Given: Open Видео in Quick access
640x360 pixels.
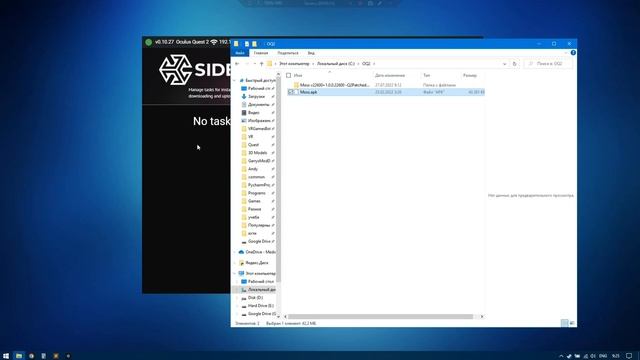Looking at the screenshot, I should (253, 113).
